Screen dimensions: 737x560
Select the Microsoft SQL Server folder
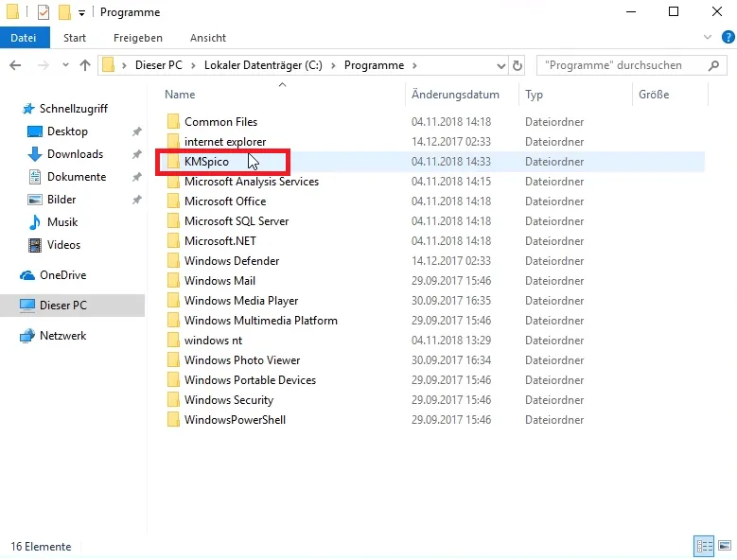pos(236,221)
